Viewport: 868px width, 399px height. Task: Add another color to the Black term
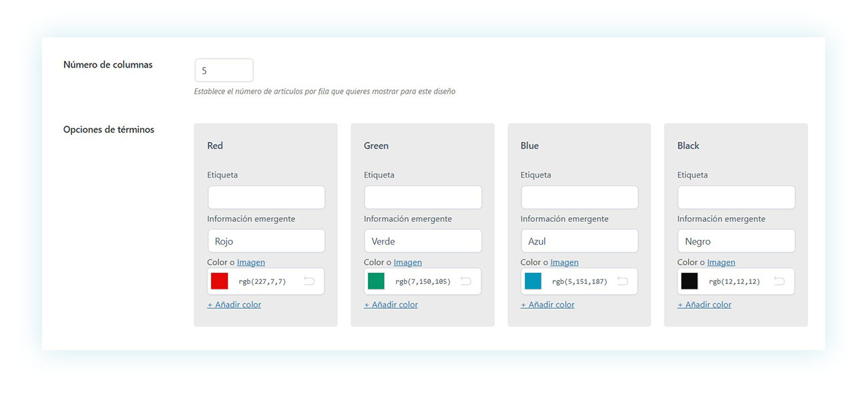point(704,305)
